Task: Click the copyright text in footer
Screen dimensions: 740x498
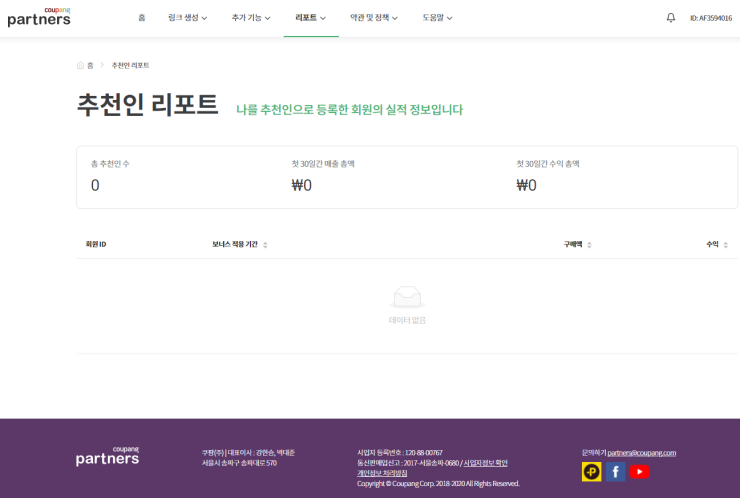Action: (x=438, y=484)
